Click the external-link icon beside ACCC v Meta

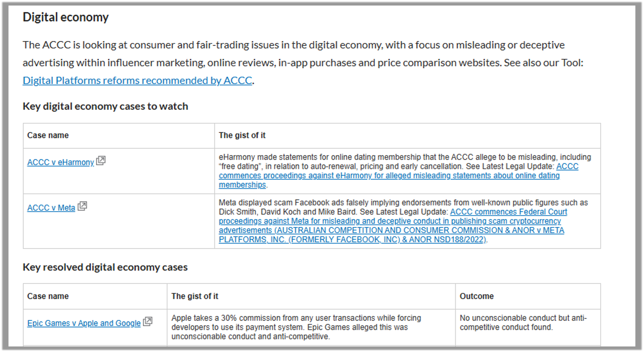pyautogui.click(x=82, y=206)
